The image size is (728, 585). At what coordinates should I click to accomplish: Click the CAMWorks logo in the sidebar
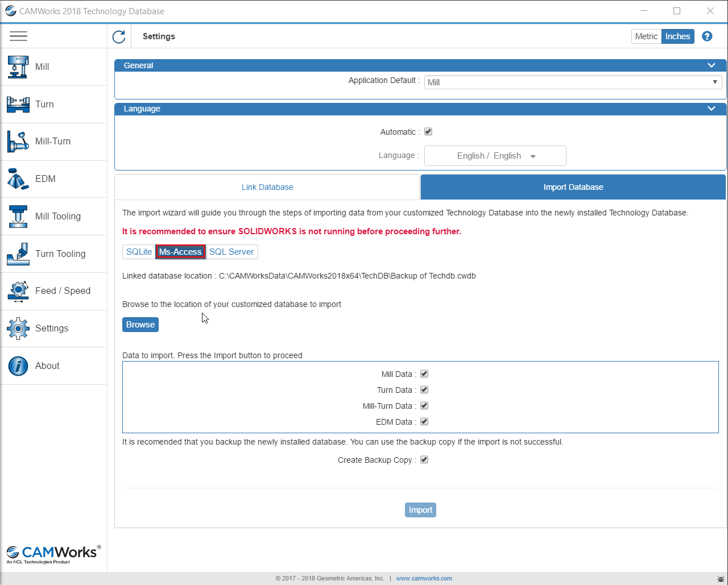(53, 554)
